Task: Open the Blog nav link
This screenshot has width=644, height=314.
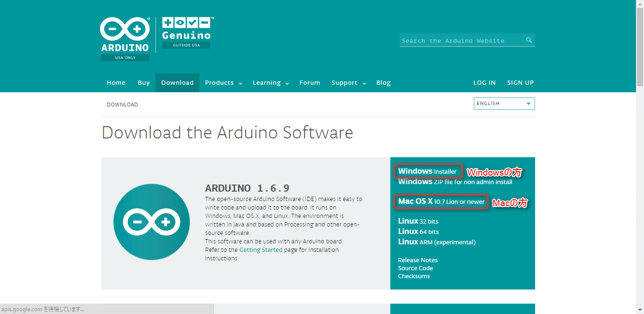Action: (383, 83)
